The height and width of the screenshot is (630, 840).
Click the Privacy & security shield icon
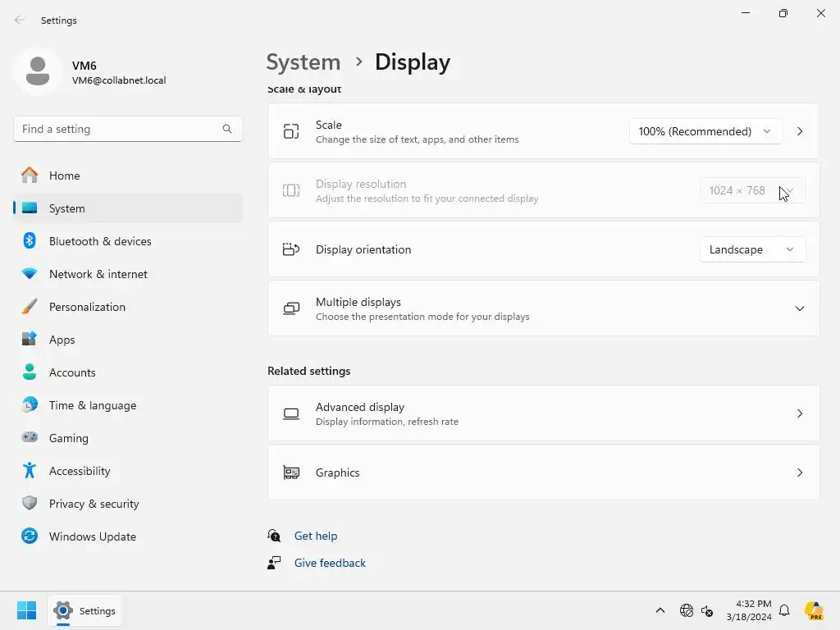pyautogui.click(x=30, y=504)
